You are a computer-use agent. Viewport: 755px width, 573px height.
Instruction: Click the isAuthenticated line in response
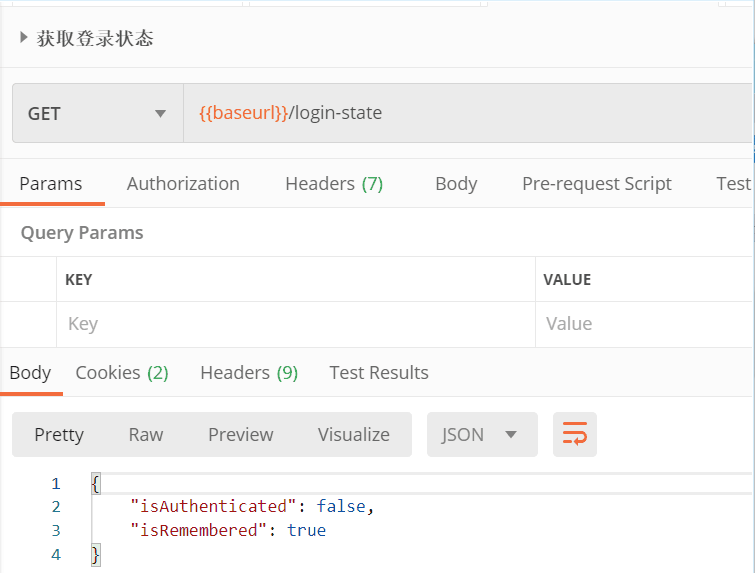tap(252, 507)
